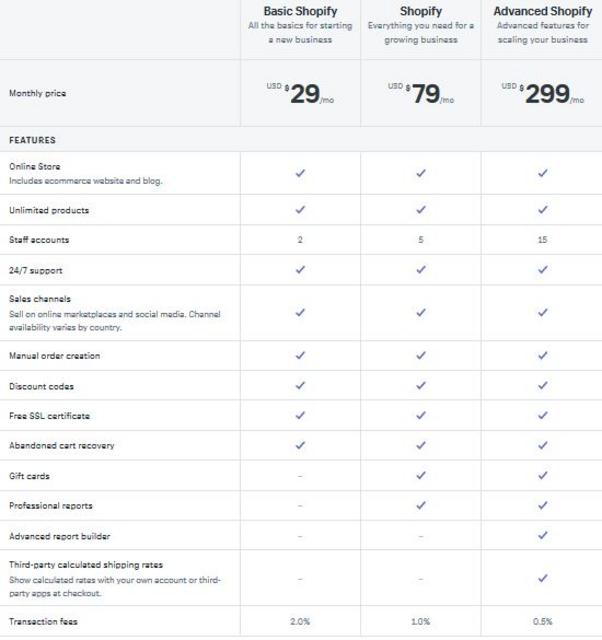
Task: Click Discount codes checkmark under Basic Shopify
Action: [300, 386]
